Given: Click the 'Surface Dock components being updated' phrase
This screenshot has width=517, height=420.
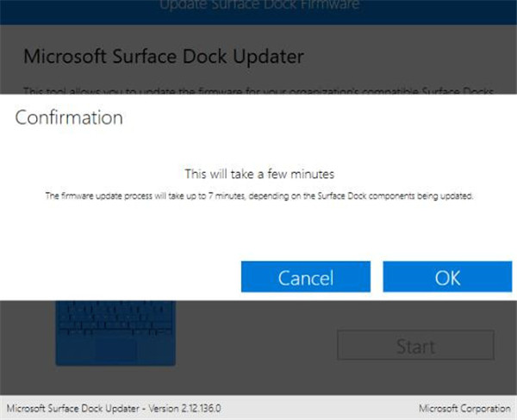Looking at the screenshot, I should [395, 196].
